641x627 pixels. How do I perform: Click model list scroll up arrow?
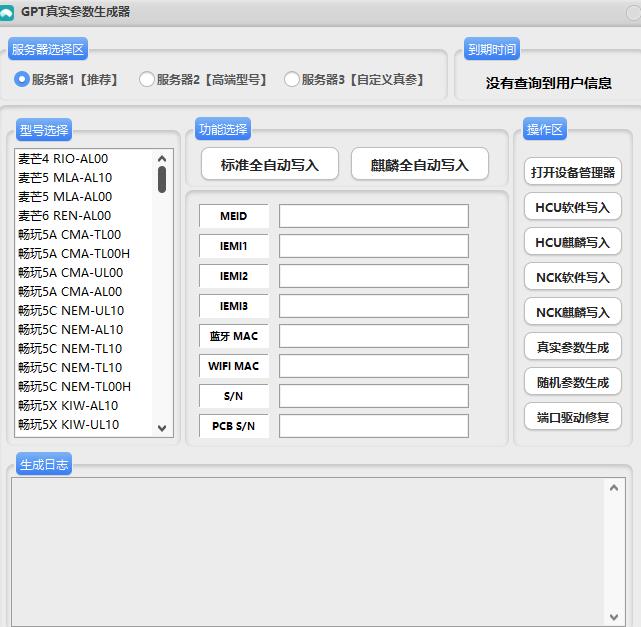pyautogui.click(x=162, y=158)
